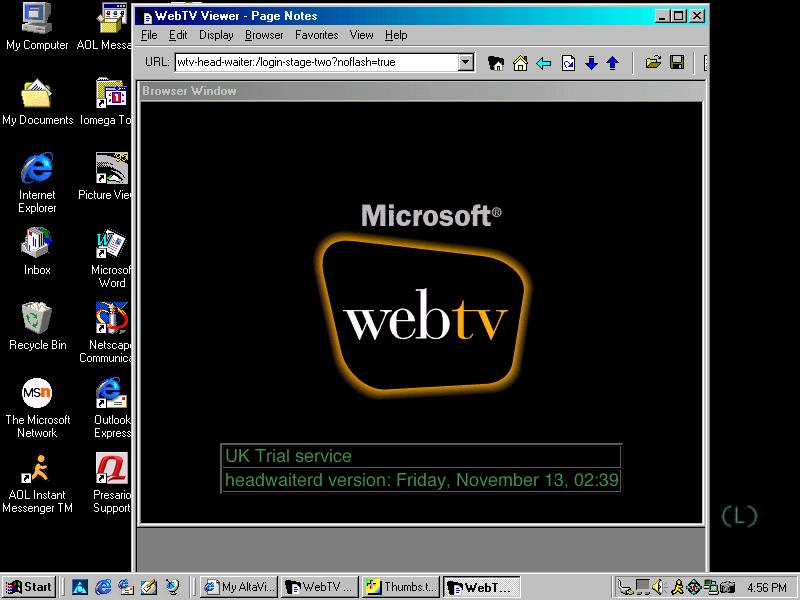The image size is (800, 600).
Task: Select the Internet Explorer desktop icon
Action: coord(37,183)
